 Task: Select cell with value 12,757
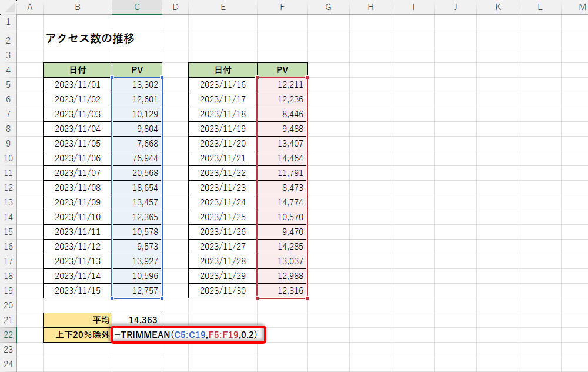point(137,291)
